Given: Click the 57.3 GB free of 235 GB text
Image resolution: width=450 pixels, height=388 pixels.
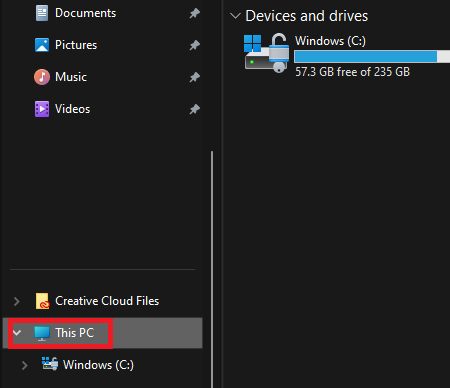Looking at the screenshot, I should (353, 72).
